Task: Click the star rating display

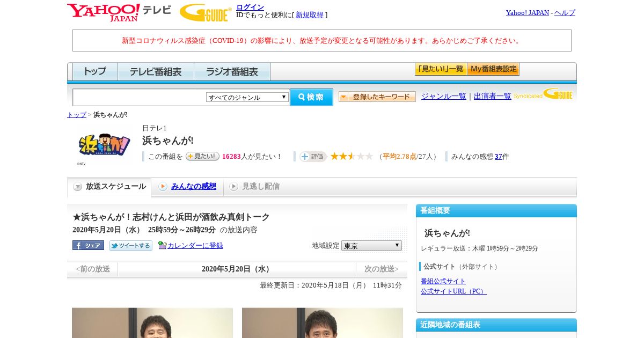Action: [352, 156]
